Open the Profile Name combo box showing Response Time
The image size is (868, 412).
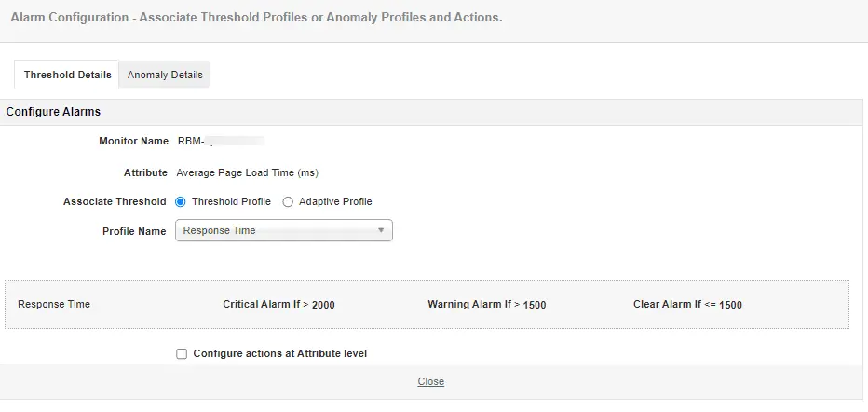[x=278, y=230]
